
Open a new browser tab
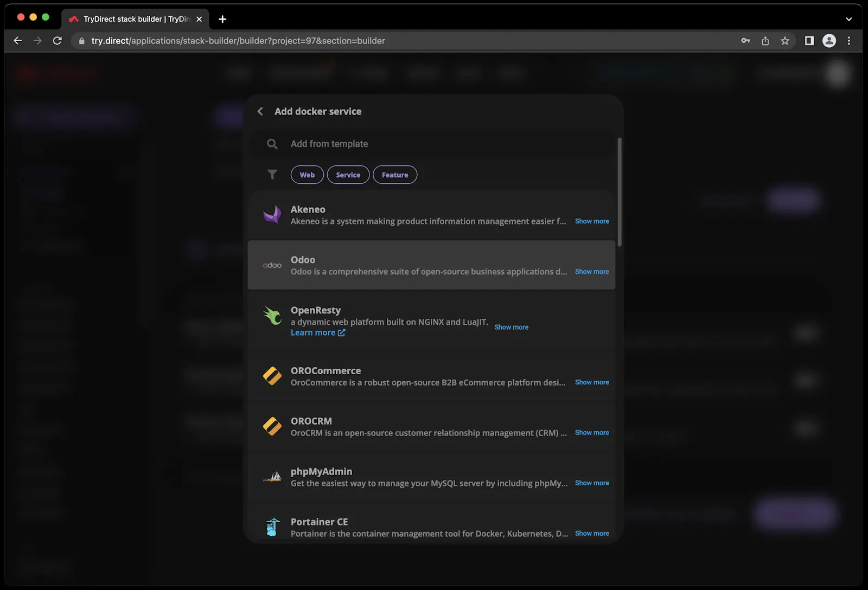[x=222, y=19]
